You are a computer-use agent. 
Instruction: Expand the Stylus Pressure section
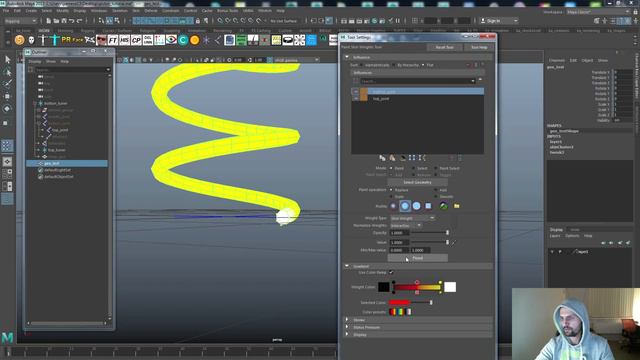[347, 327]
